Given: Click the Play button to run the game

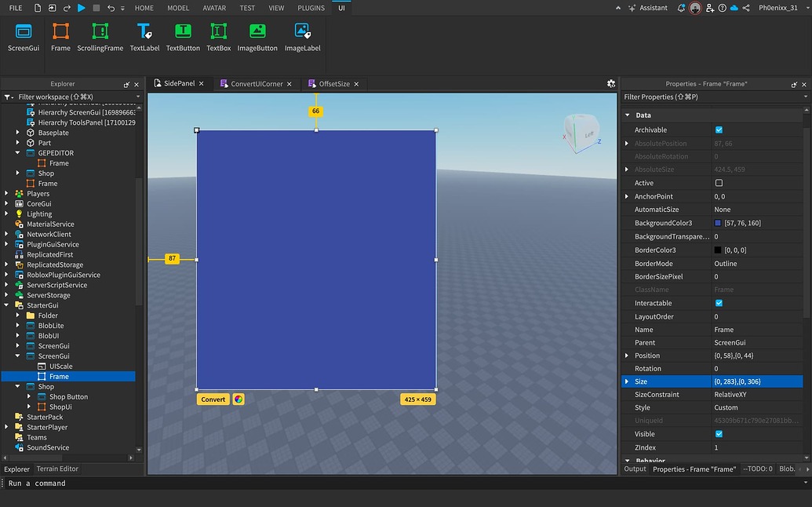Looking at the screenshot, I should coord(81,8).
